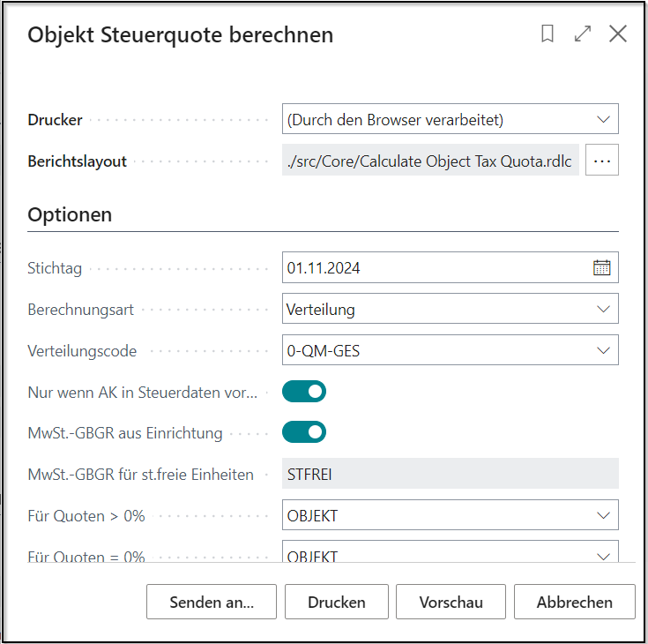Viewport: 648px width, 644px height.
Task: Open the Verteilungscode dropdown list
Action: 451,350
